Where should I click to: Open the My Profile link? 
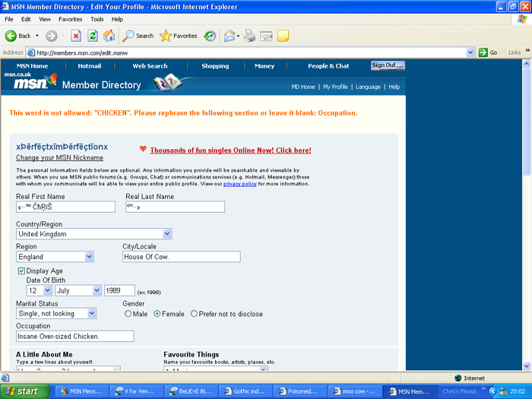[x=335, y=87]
